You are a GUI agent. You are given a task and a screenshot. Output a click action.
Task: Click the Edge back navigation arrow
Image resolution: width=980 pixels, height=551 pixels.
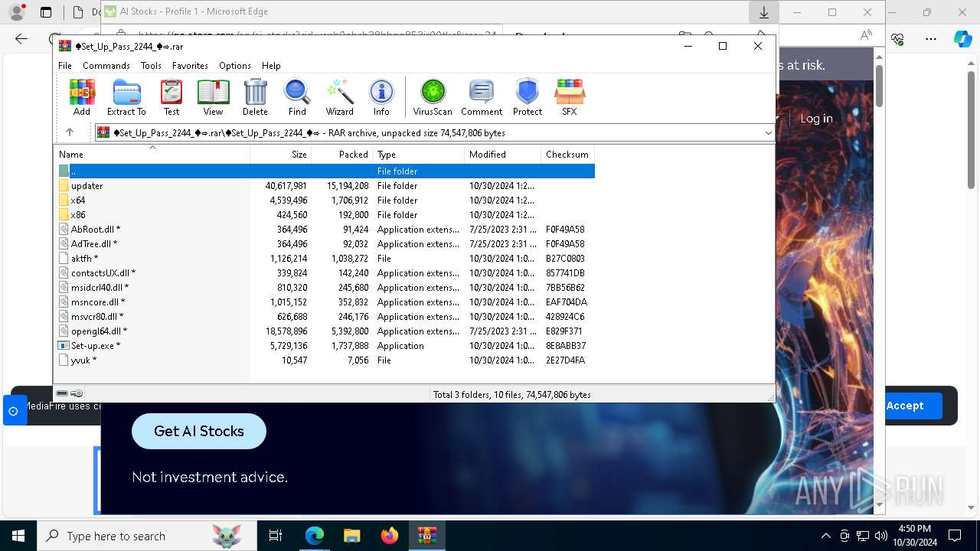click(21, 38)
